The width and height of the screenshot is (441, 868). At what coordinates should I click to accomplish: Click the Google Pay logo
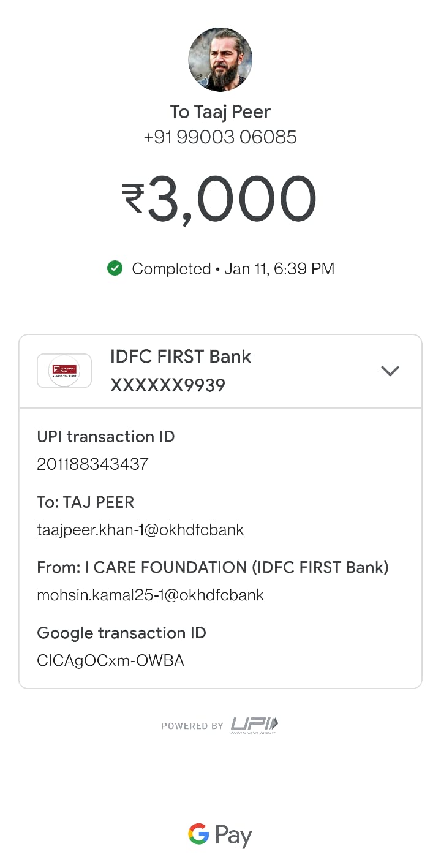221,836
